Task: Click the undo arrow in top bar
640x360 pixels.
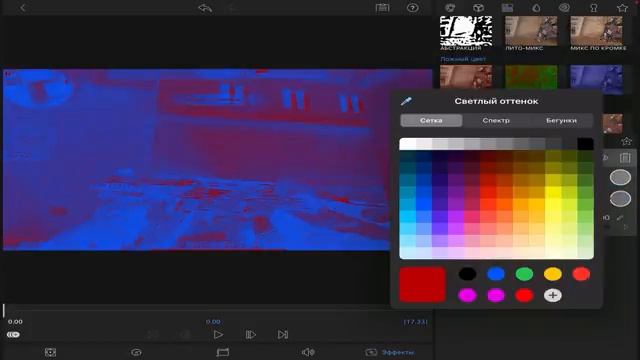Action: coord(205,8)
